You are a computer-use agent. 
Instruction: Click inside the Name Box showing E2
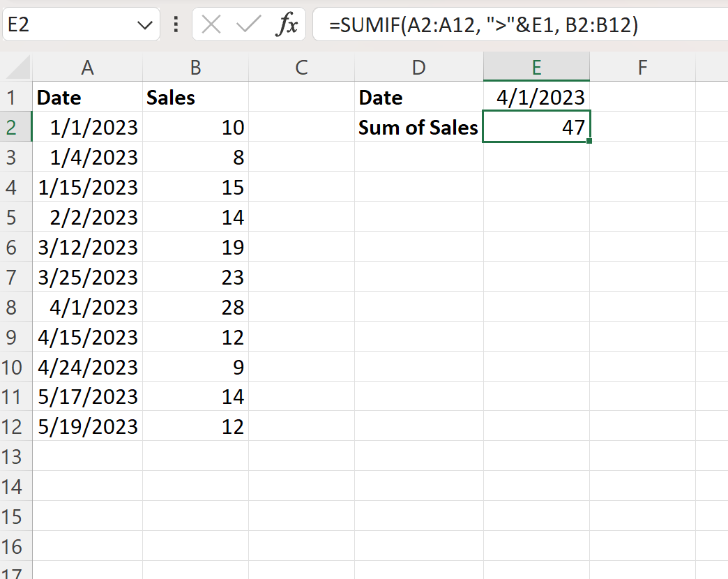(70, 26)
